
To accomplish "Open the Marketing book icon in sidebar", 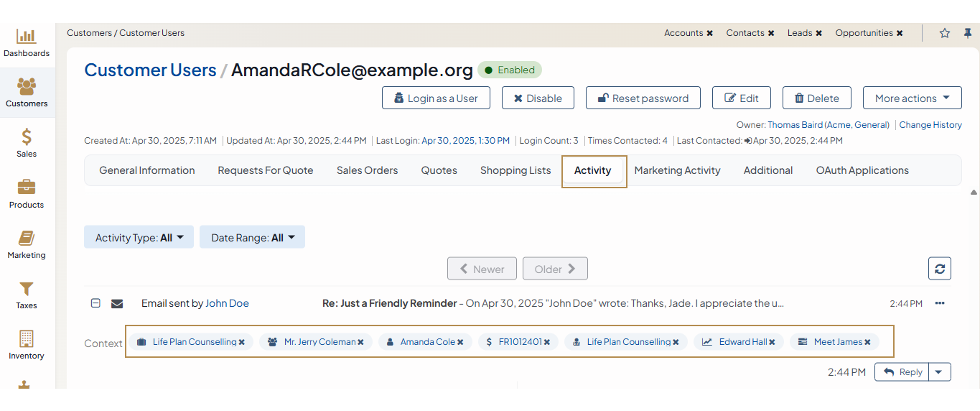I will pyautogui.click(x=27, y=238).
